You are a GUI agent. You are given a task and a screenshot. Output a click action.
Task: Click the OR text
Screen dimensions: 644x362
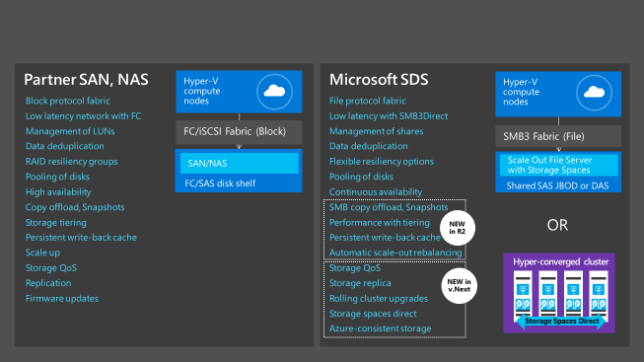click(557, 225)
